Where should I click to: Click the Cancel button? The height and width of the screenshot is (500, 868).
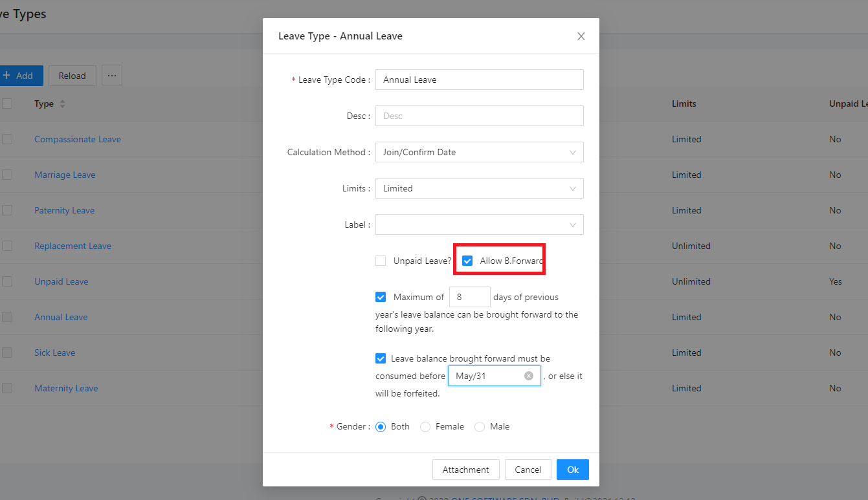[x=528, y=470]
